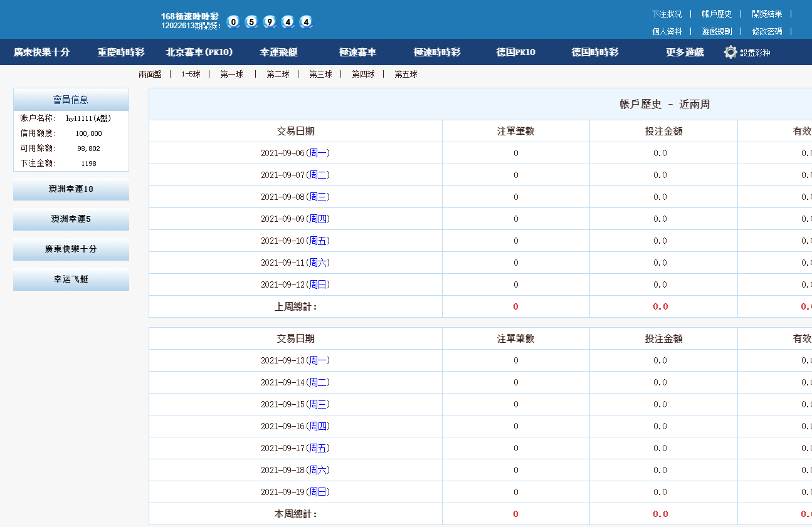Open 北京賽車 (PK10) game tab

[199, 52]
